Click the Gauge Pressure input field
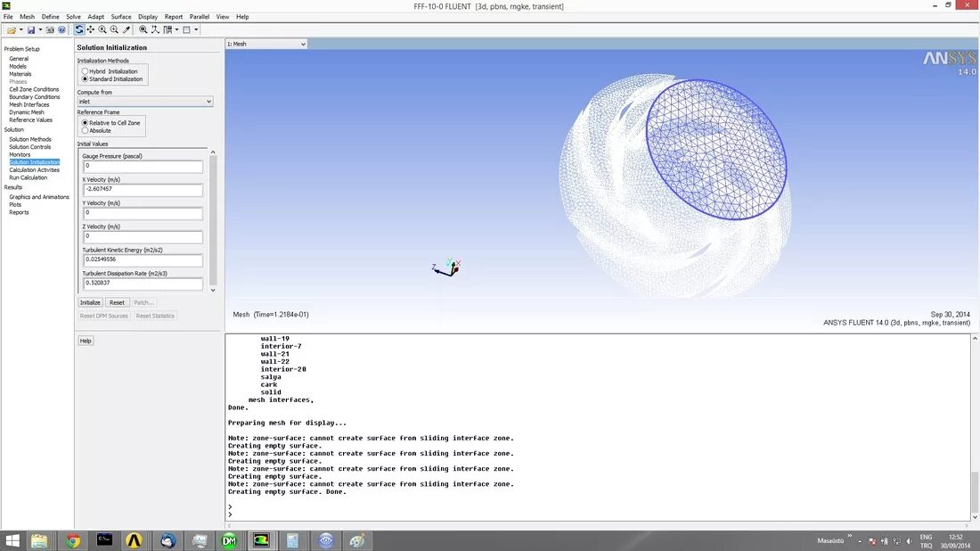 pyautogui.click(x=143, y=167)
